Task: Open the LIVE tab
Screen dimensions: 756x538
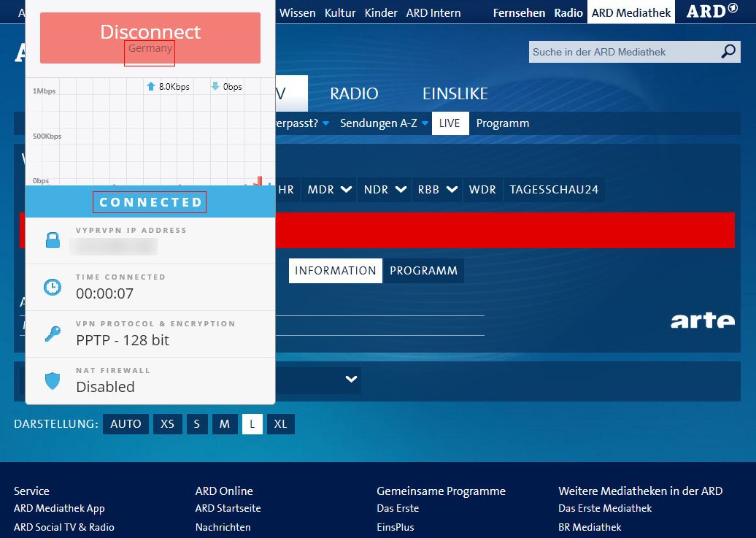Action: [450, 123]
